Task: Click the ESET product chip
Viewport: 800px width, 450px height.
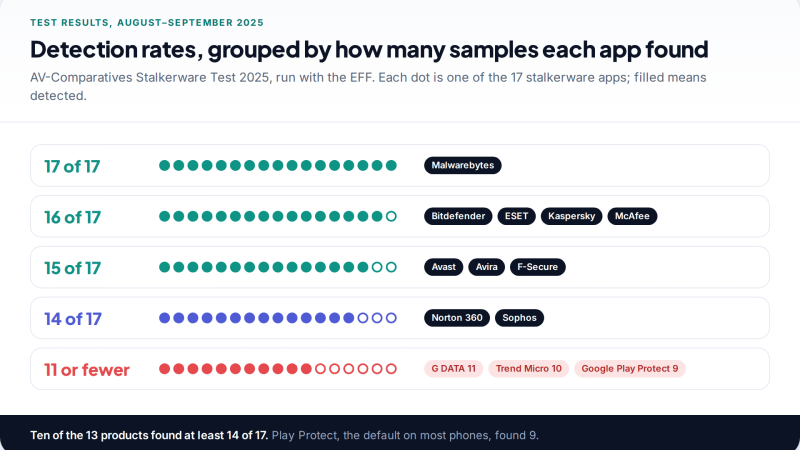Action: (516, 216)
